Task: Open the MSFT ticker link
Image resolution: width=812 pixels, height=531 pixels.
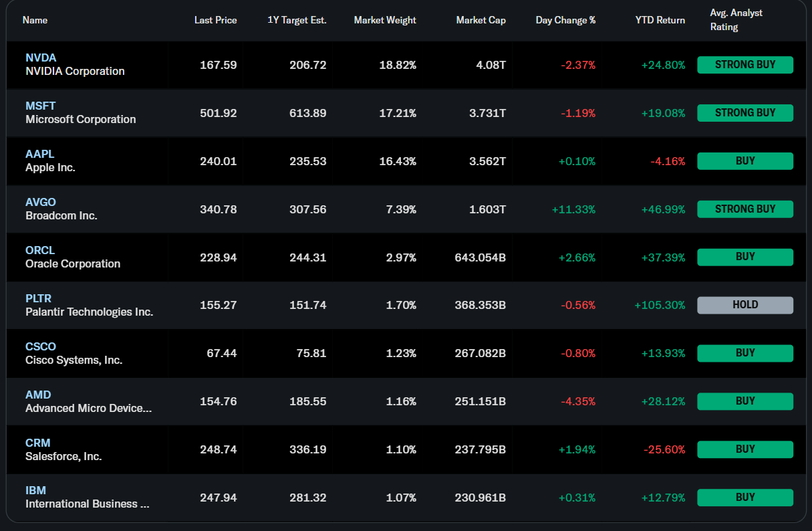Action: tap(41, 106)
